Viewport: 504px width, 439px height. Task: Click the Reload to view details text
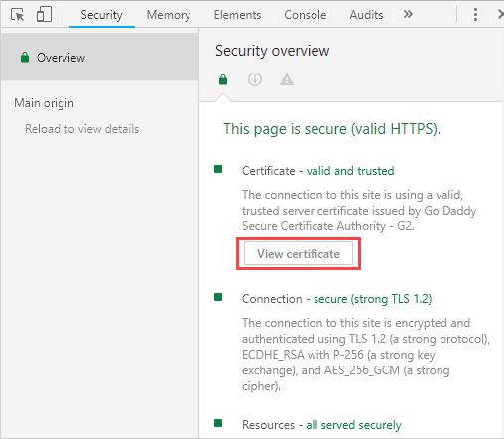(x=81, y=129)
